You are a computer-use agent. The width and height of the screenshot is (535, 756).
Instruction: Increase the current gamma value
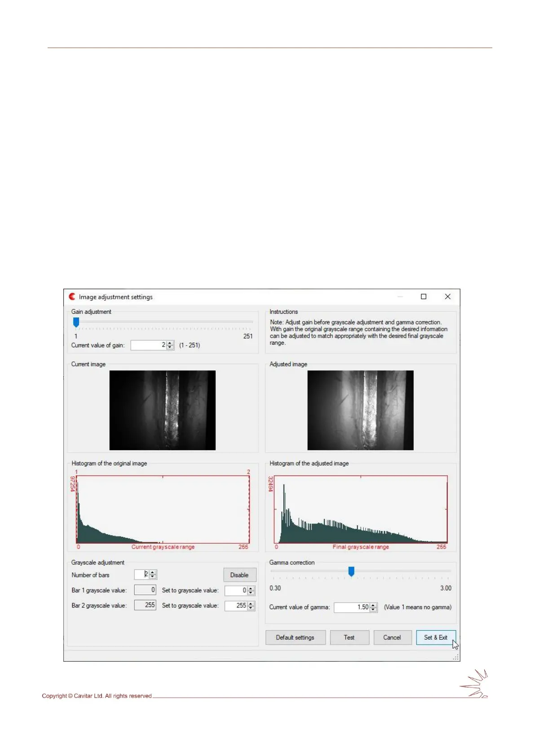point(373,605)
